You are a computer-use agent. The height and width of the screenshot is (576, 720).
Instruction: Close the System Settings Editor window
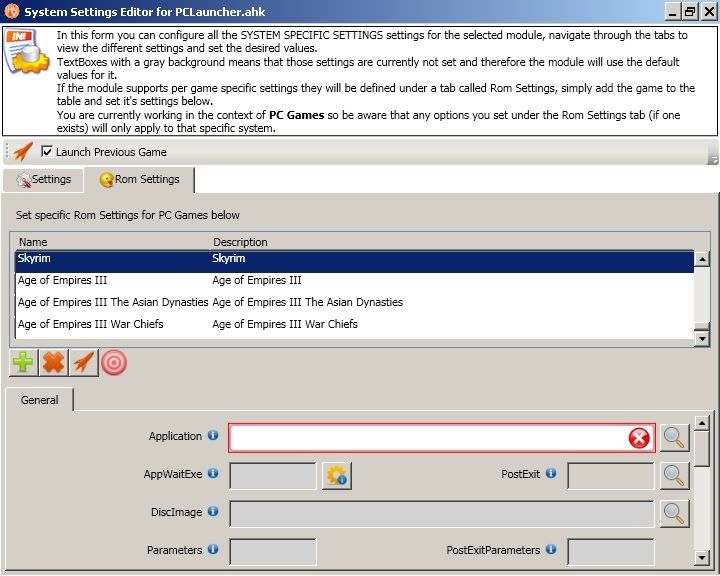(x=709, y=11)
